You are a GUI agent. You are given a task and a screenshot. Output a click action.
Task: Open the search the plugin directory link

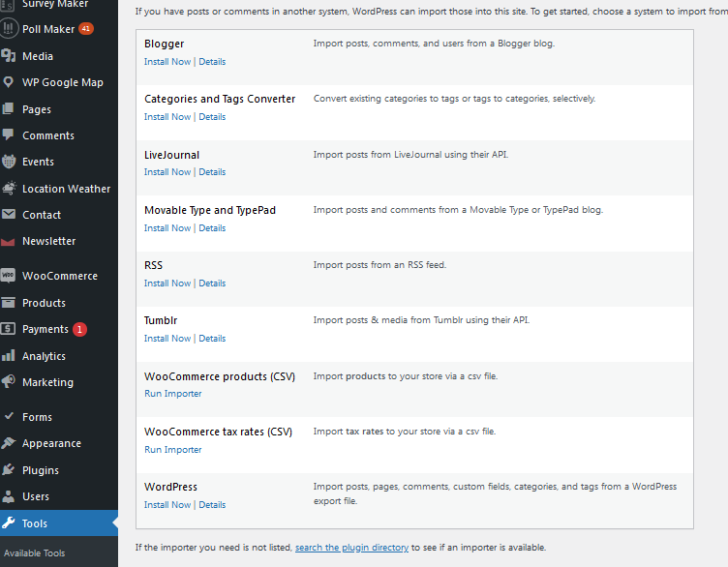coord(351,548)
